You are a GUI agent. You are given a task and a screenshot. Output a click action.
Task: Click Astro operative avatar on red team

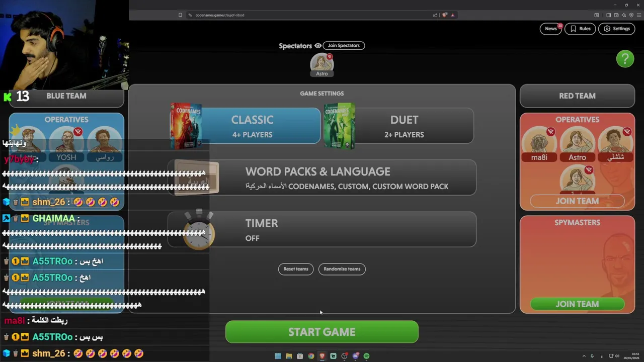(577, 144)
